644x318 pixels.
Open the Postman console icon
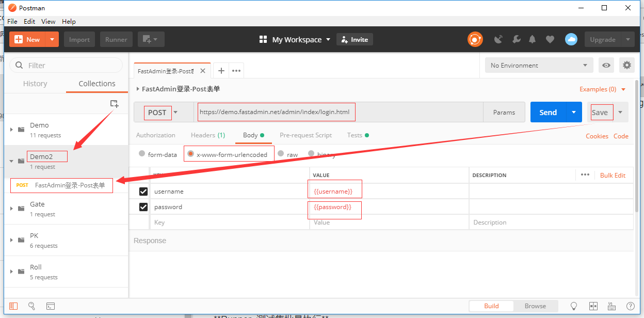(x=51, y=306)
